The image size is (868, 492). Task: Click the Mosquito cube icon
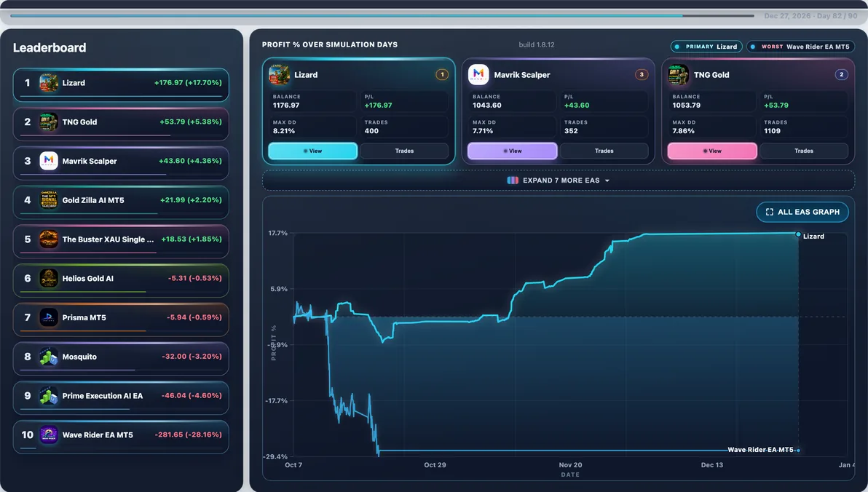point(49,357)
